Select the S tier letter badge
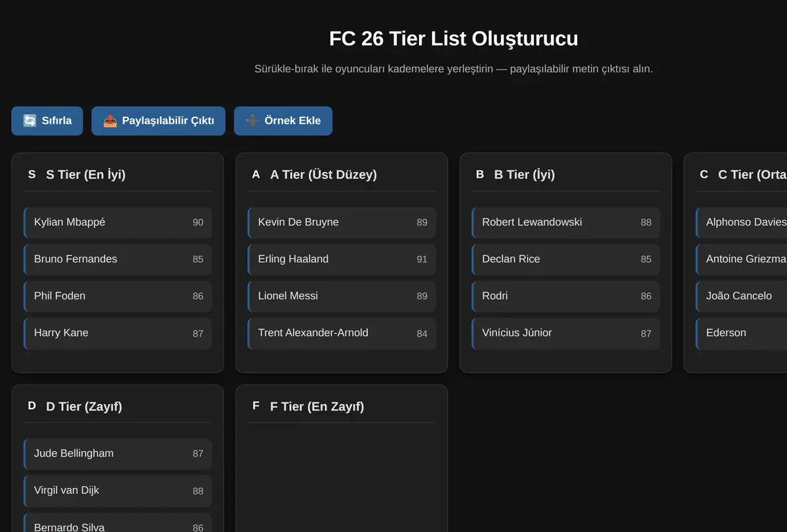Image resolution: width=787 pixels, height=532 pixels. pos(31,174)
